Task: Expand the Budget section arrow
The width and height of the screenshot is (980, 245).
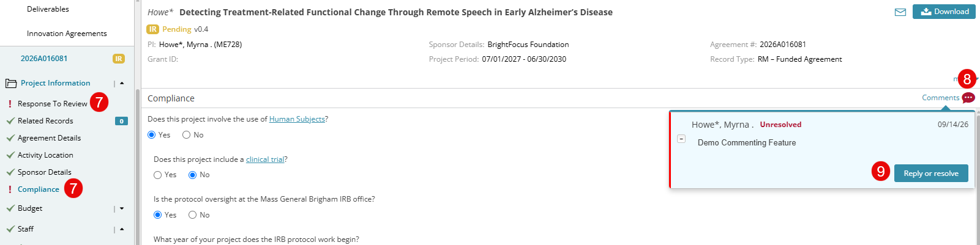Action: coord(122,208)
